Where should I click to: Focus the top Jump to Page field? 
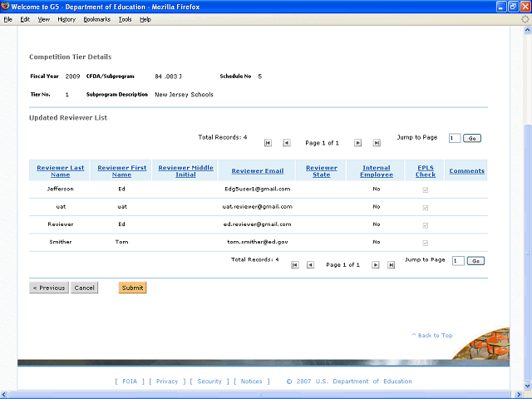click(455, 138)
